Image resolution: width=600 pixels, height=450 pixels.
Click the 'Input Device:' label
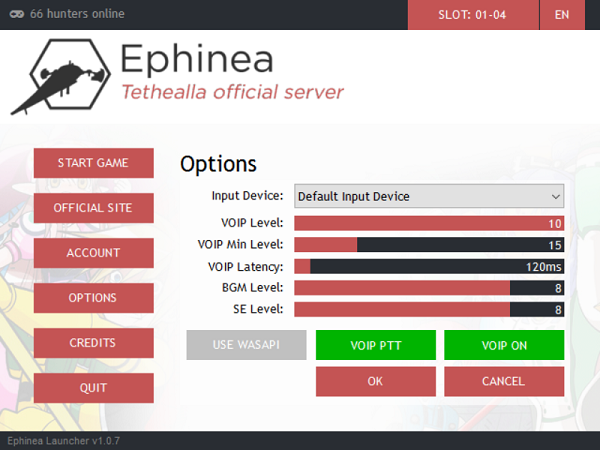coord(247,196)
